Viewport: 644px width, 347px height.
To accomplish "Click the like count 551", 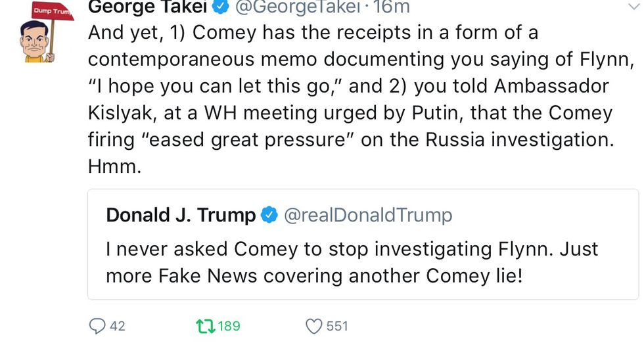I will click(337, 325).
